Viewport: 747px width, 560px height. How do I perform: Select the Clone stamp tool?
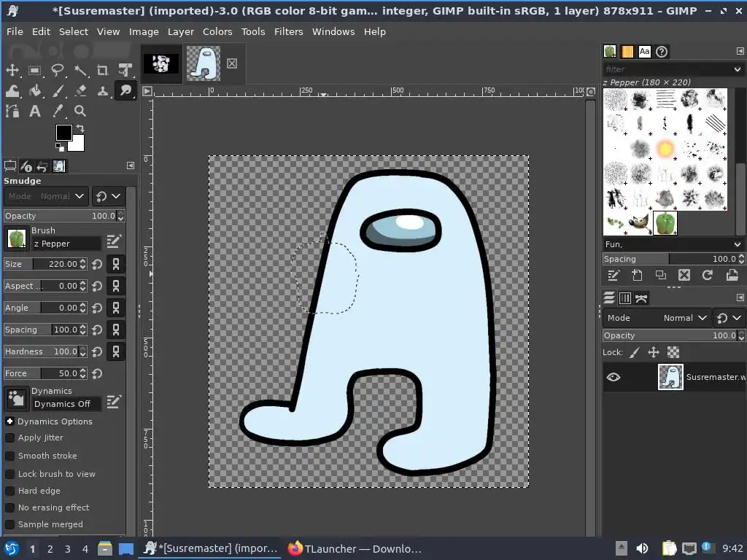click(102, 90)
